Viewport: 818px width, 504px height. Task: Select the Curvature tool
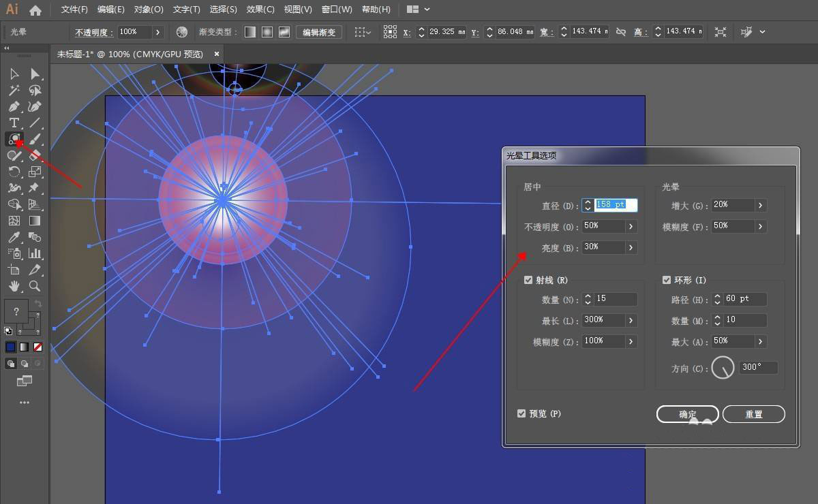[x=35, y=107]
